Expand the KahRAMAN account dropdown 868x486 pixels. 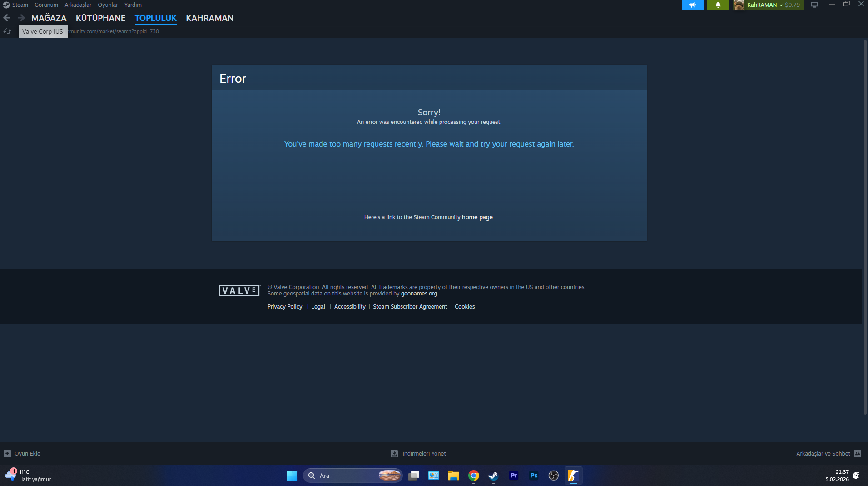pos(781,5)
